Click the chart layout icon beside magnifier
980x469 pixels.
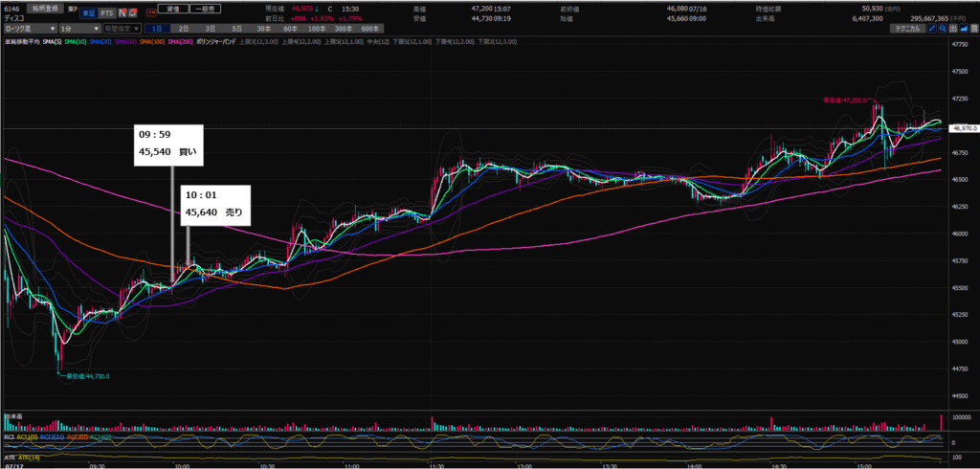pyautogui.click(x=952, y=29)
